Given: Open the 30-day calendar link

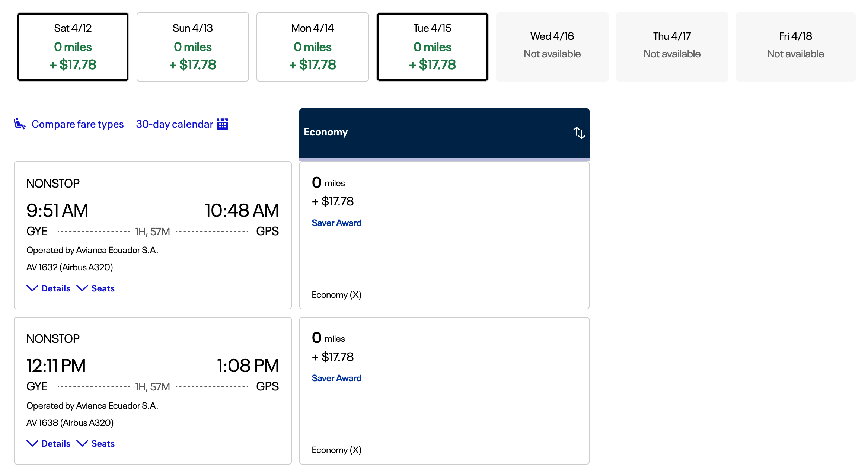Looking at the screenshot, I should [x=174, y=124].
